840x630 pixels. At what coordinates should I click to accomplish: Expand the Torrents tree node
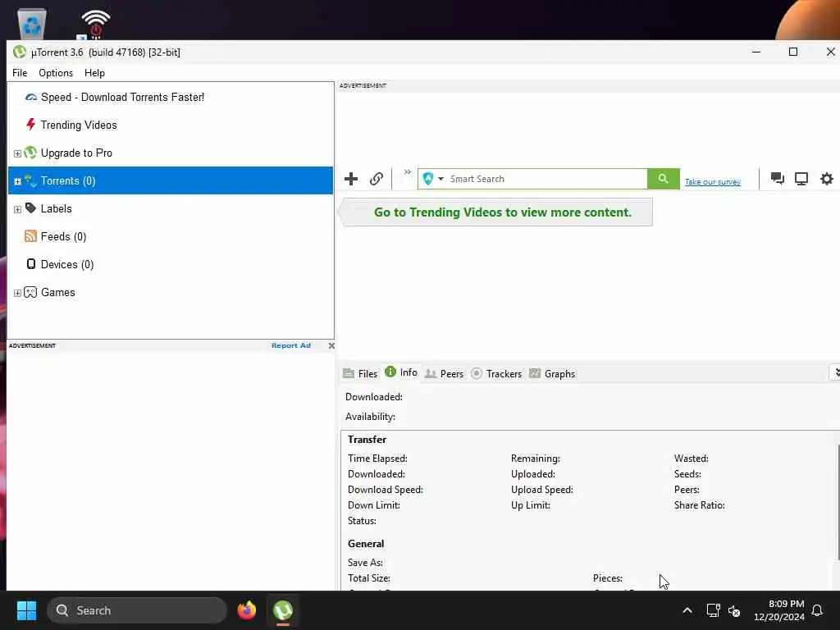tap(17, 181)
